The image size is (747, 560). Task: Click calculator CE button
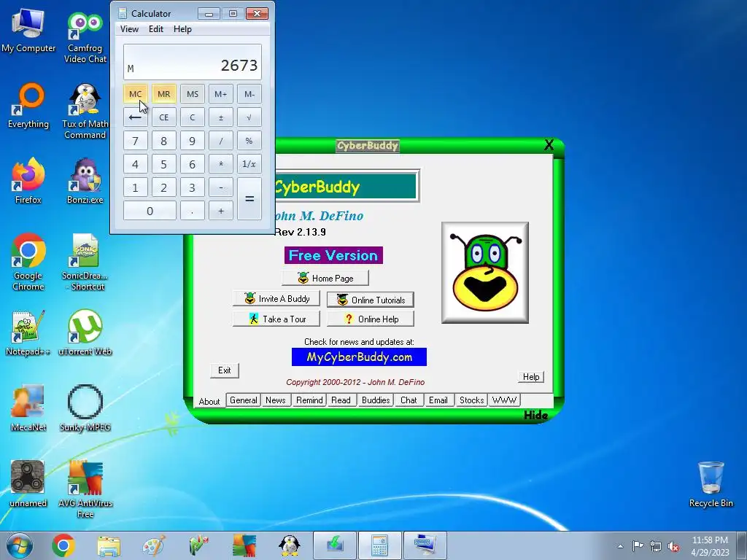coord(164,117)
